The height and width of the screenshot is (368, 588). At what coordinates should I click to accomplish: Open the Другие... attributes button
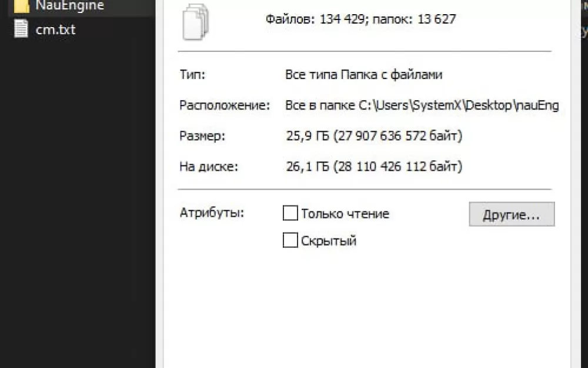[512, 214]
